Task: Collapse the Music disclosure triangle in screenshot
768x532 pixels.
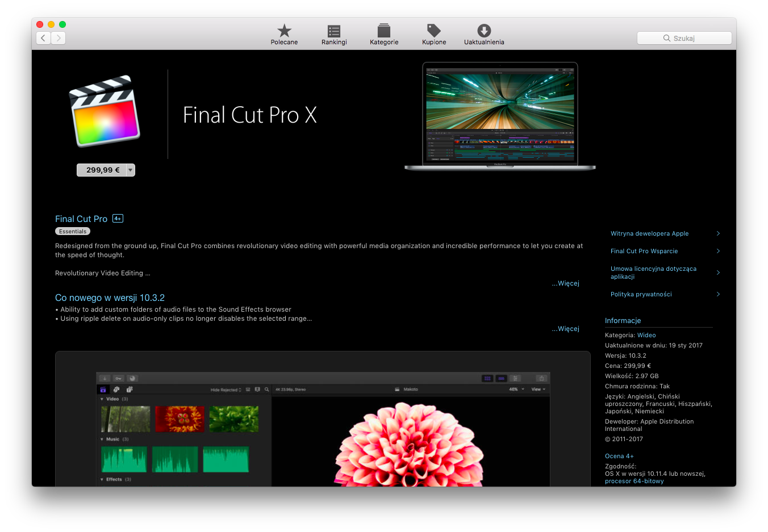Action: 102,439
